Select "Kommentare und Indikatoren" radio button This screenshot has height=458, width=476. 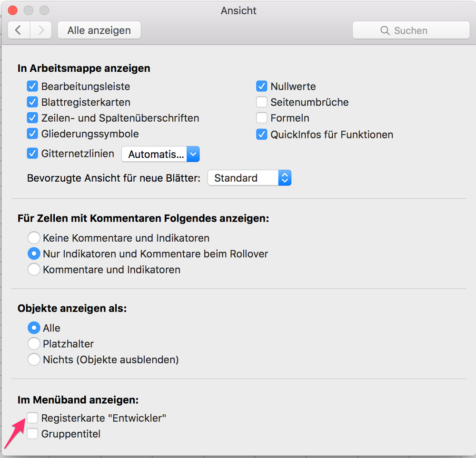pyautogui.click(x=34, y=270)
